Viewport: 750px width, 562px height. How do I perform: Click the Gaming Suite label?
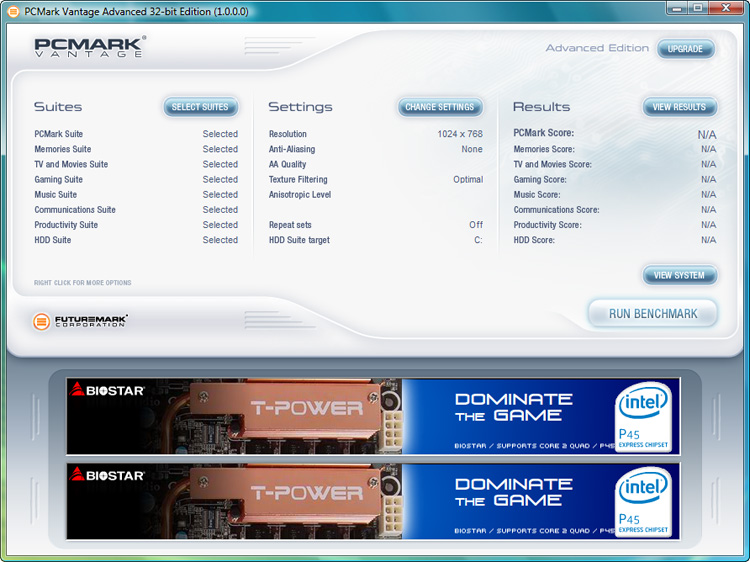(x=58, y=179)
